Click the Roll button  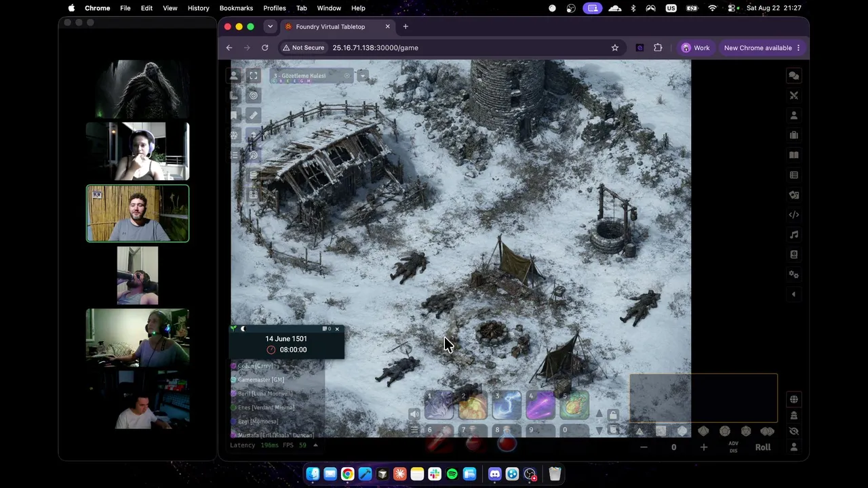(x=763, y=447)
